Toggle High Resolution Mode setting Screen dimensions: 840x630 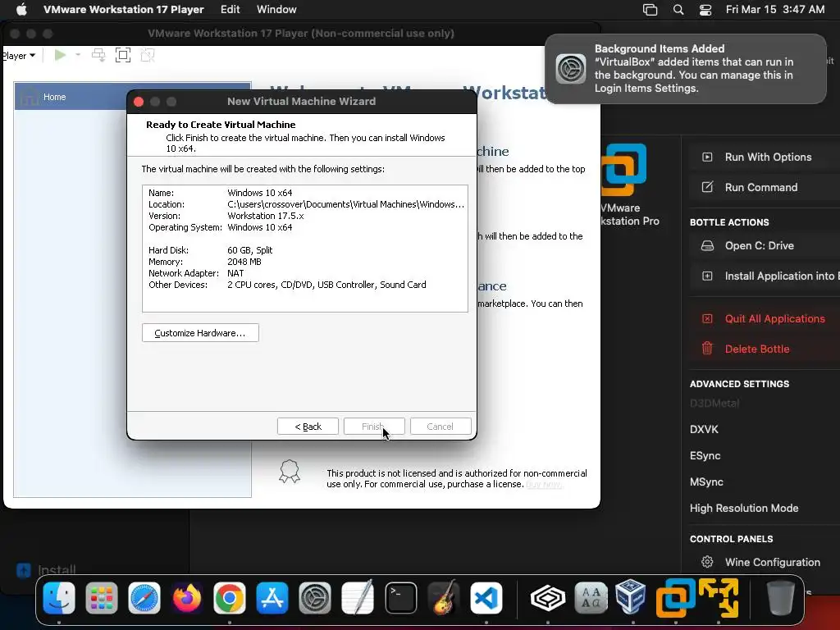click(x=744, y=508)
